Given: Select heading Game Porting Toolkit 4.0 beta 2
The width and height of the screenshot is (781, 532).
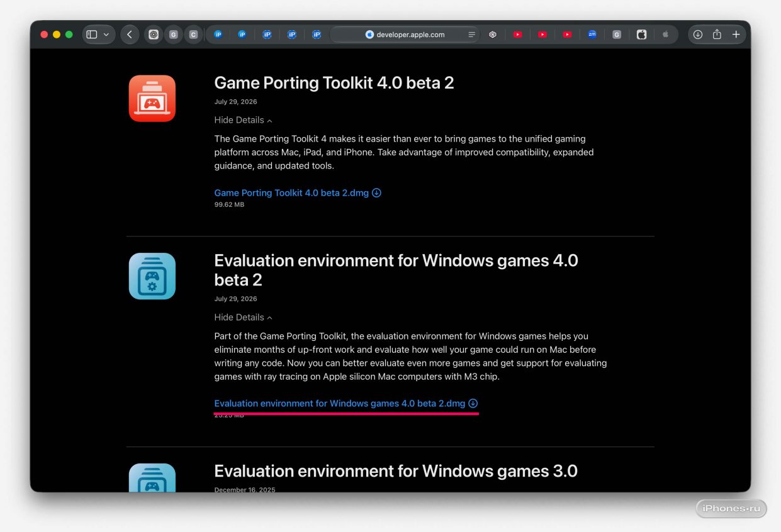Looking at the screenshot, I should (x=334, y=83).
